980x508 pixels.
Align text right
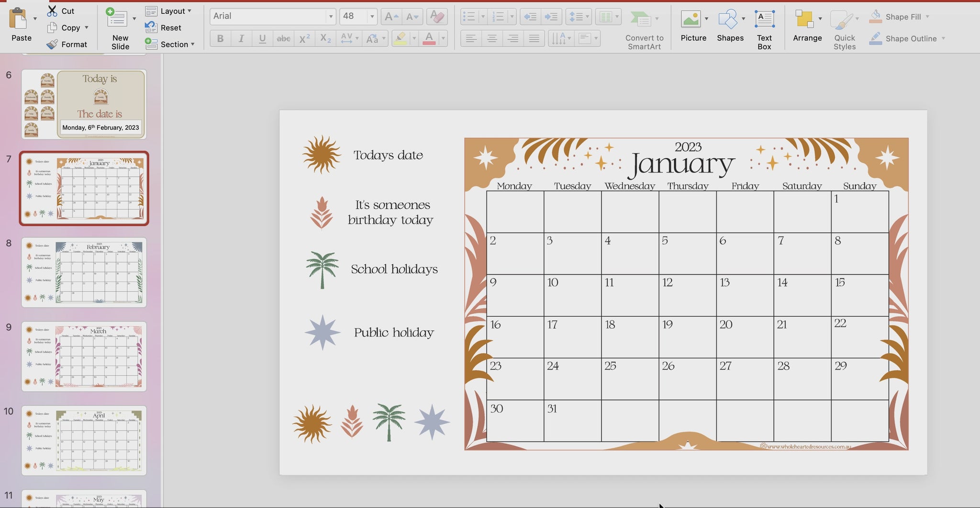[513, 39]
